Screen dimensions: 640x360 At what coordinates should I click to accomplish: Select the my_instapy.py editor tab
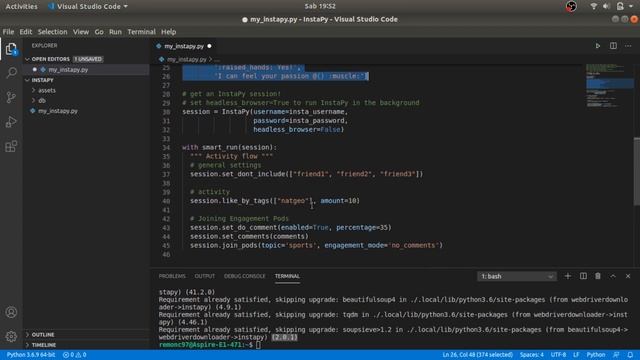click(x=184, y=46)
